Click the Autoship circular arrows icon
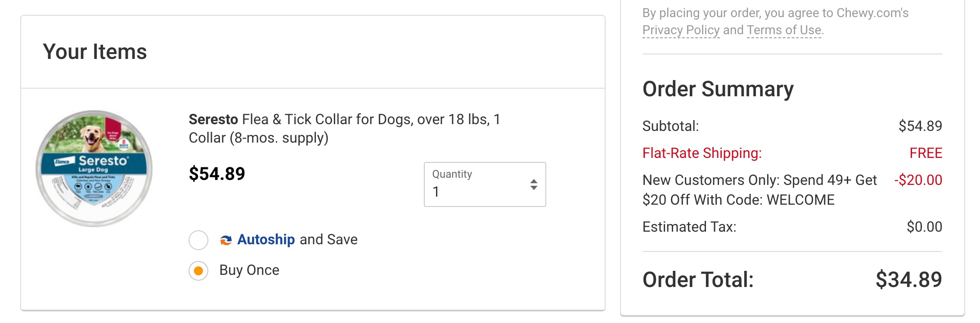980x323 pixels. (x=226, y=240)
